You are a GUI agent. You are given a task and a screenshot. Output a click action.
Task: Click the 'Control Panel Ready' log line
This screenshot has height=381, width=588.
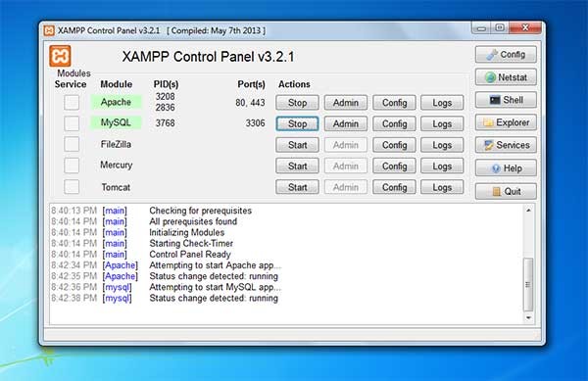(190, 255)
